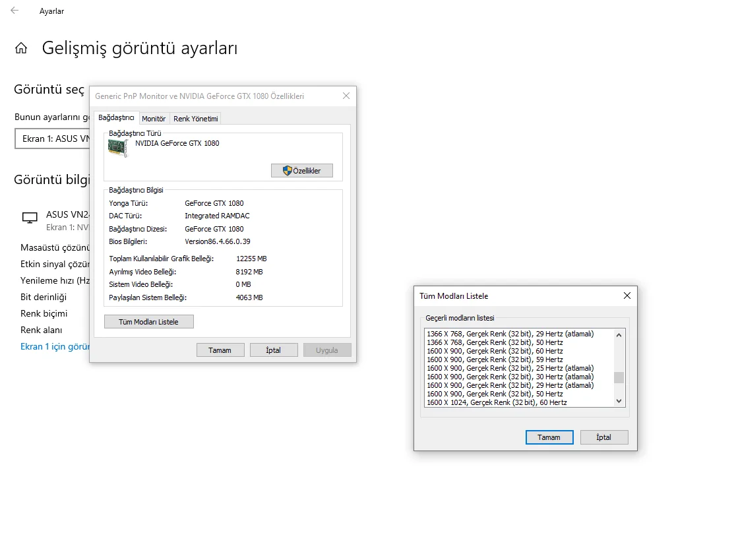Click the graphics adapter card icon
Viewport: 736px width, 560px height.
pos(118,148)
